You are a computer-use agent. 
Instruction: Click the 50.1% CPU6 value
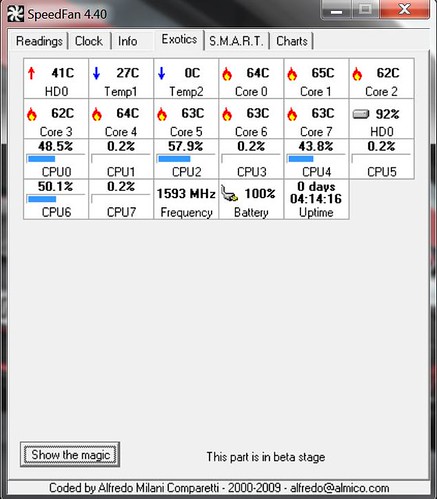click(55, 187)
